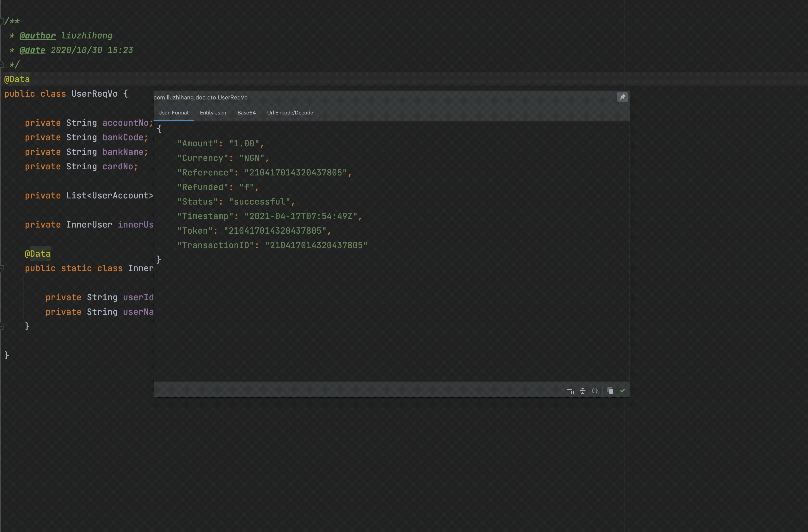Click the List<UserAccount> type in code
The width and height of the screenshot is (808, 532).
click(110, 196)
